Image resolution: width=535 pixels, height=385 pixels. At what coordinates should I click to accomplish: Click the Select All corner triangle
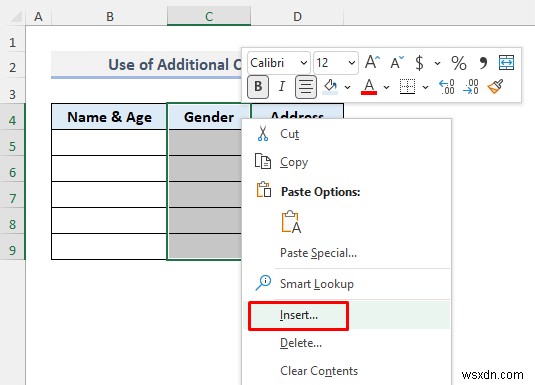[15, 17]
